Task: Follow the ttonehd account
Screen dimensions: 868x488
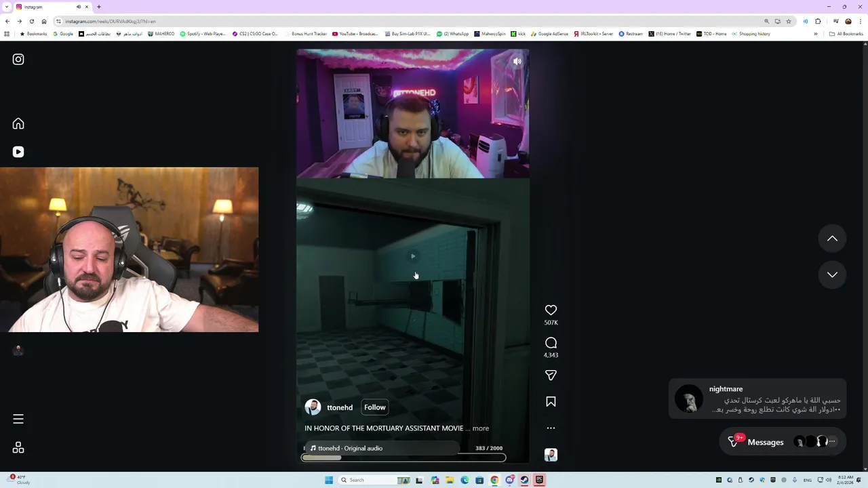Action: coord(374,407)
